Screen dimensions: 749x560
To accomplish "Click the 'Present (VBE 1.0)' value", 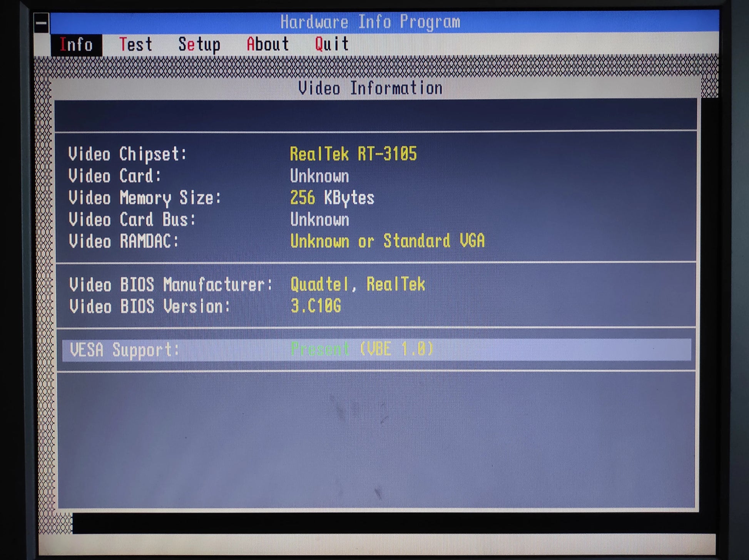I will [362, 349].
